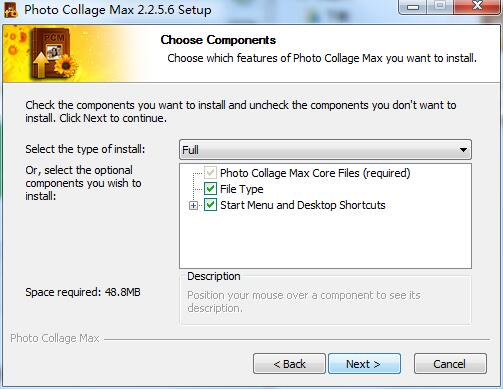Click the Description box text

304,302
